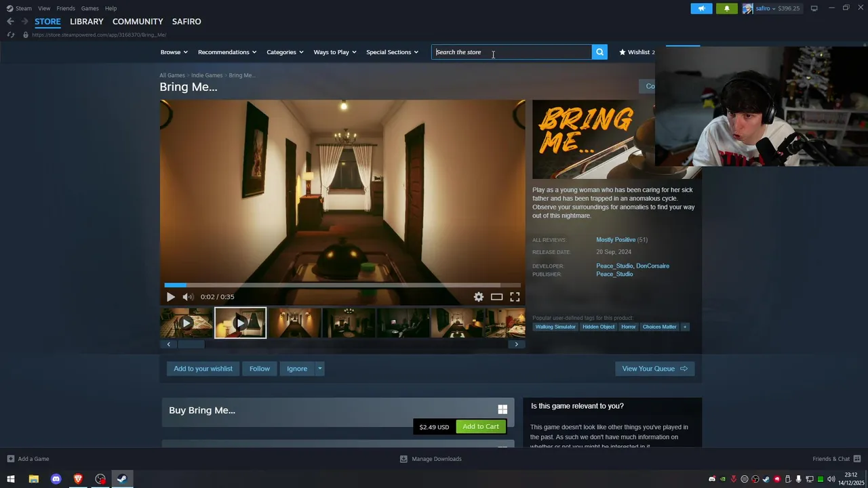The width and height of the screenshot is (868, 488).
Task: Click the Windows platform icon
Action: (502, 409)
